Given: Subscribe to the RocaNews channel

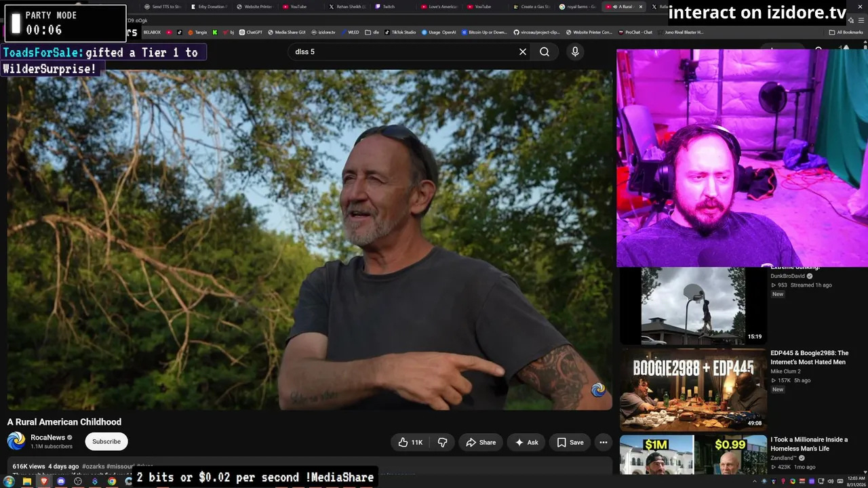Looking at the screenshot, I should point(106,442).
